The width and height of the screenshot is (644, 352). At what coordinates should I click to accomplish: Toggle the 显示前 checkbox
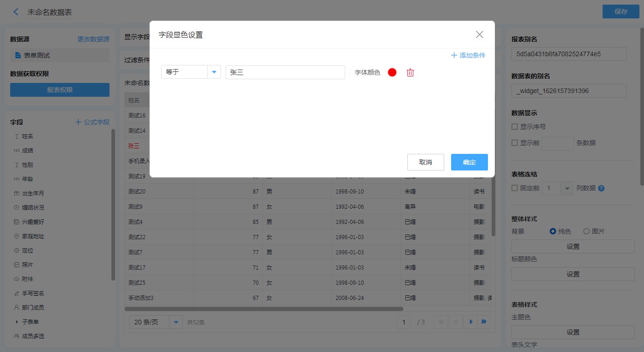[x=515, y=143]
